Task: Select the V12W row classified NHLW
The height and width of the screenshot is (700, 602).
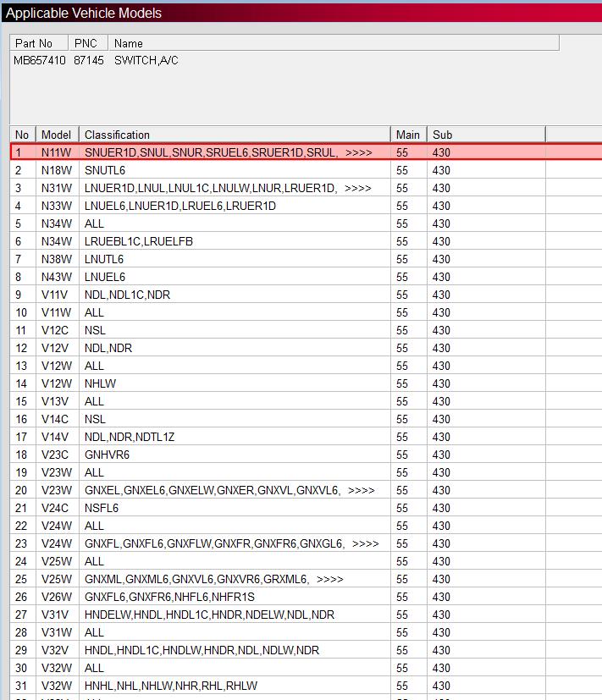Action: pos(100,383)
